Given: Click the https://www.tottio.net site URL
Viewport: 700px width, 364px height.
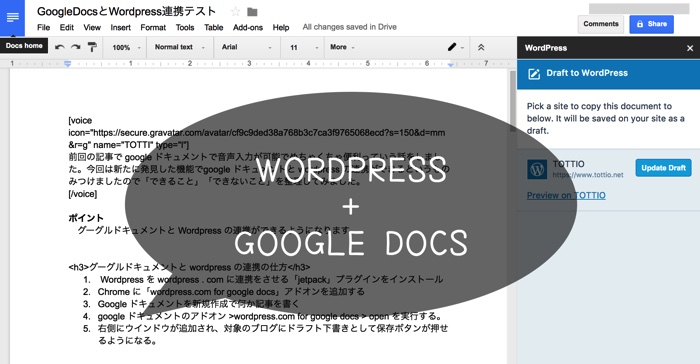Looking at the screenshot, I should coord(588,175).
